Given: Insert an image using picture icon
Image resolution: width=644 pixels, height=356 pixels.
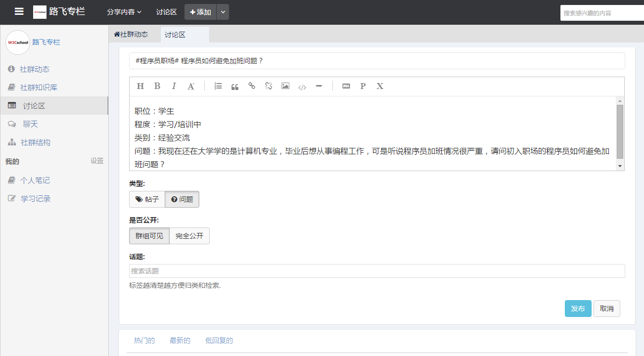Looking at the screenshot, I should pos(285,86).
